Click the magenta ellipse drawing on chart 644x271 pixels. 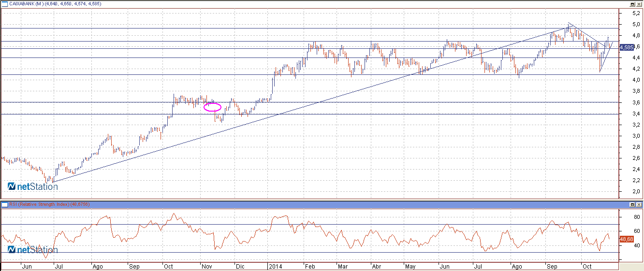coord(213,107)
